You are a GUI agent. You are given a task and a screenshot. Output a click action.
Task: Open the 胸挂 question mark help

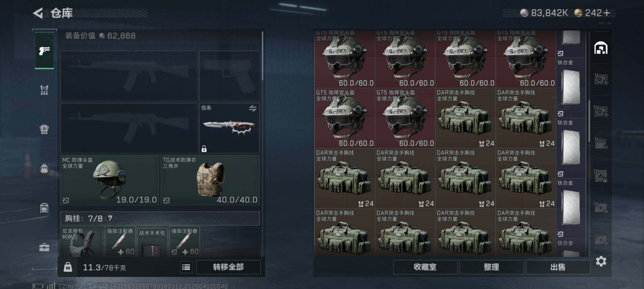click(110, 218)
